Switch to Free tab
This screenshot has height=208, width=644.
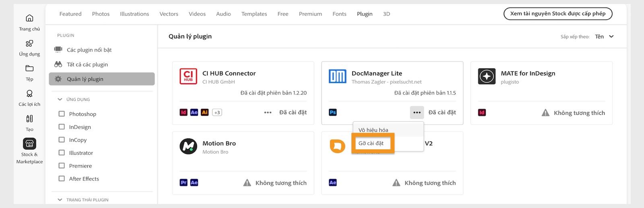click(283, 14)
